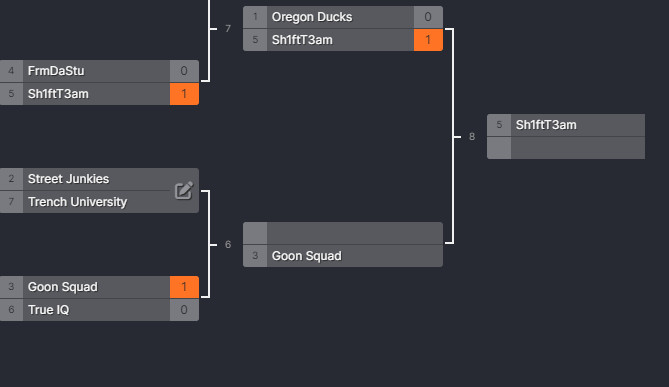Click Goon Squad versus True IQ row
The height and width of the screenshot is (387, 669).
pyautogui.click(x=99, y=287)
